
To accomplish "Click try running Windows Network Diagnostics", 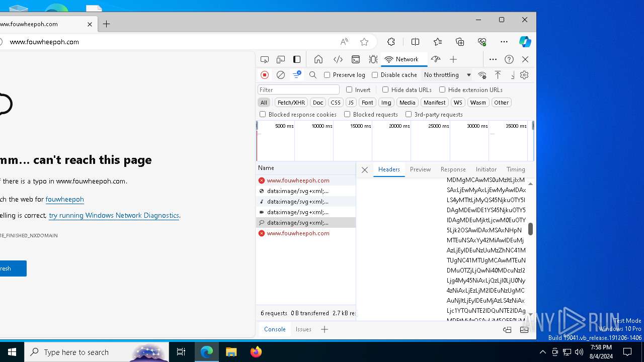I will pos(114,215).
